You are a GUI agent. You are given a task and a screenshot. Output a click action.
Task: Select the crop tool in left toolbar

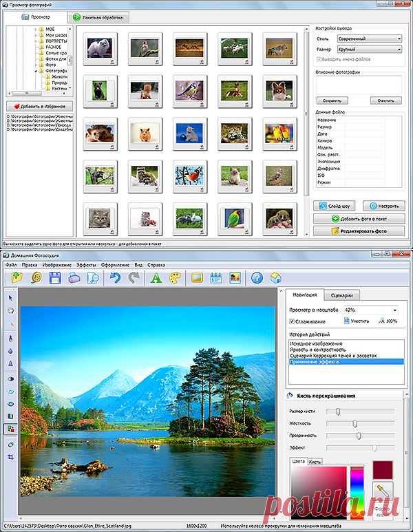pyautogui.click(x=10, y=457)
